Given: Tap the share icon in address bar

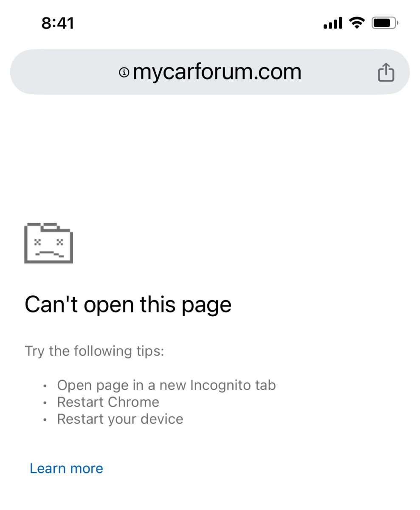Looking at the screenshot, I should [x=386, y=72].
